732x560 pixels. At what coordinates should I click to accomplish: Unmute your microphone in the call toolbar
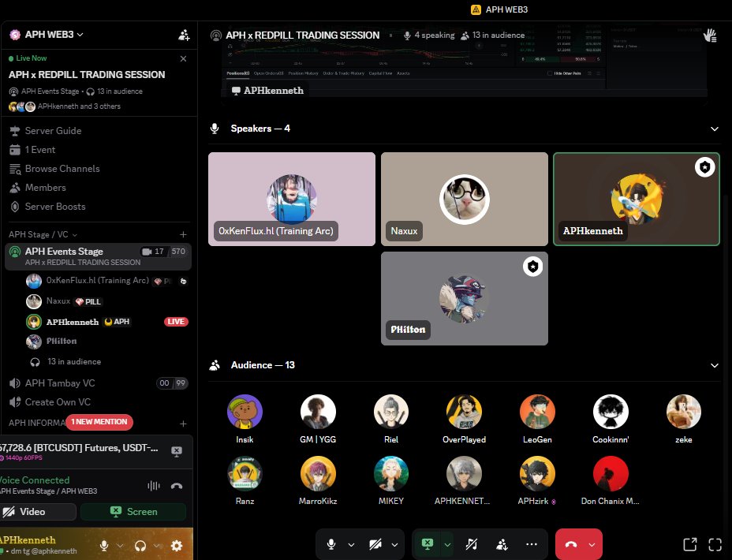coord(331,544)
